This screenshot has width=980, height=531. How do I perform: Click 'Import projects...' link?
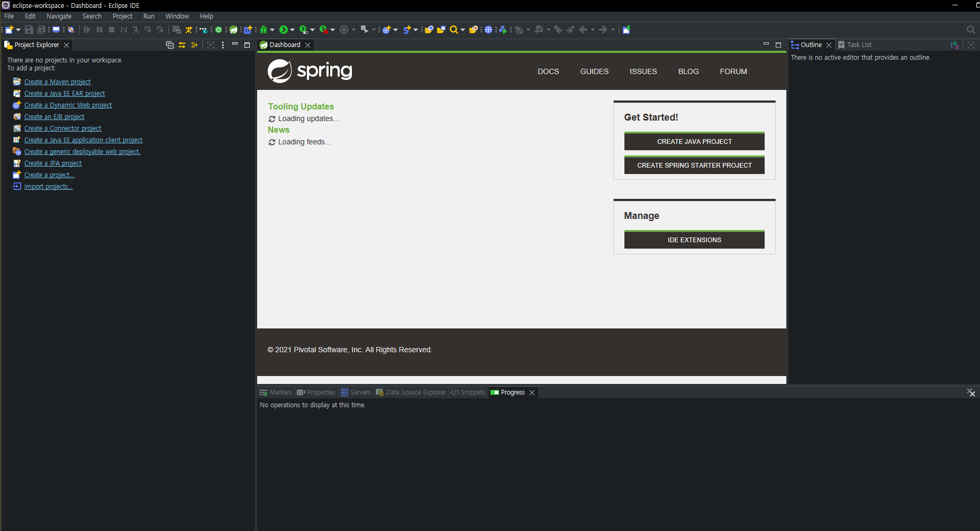[x=48, y=187]
